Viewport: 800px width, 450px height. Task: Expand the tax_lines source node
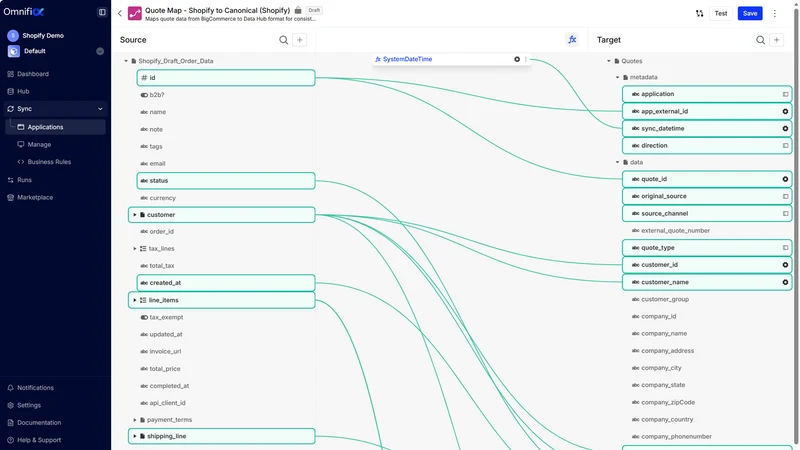point(135,248)
